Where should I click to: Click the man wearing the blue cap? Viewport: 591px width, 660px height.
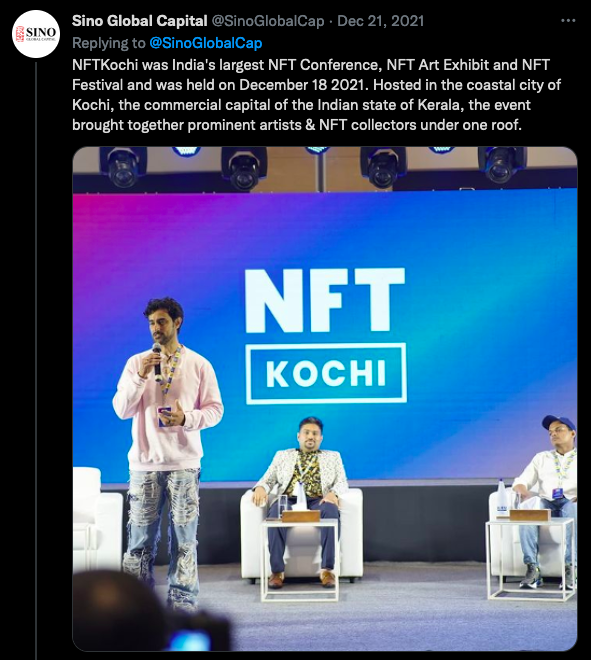[545, 499]
